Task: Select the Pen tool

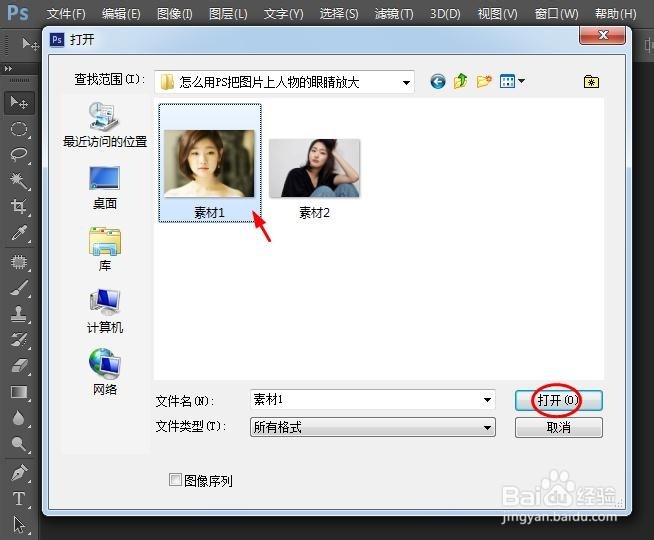Action: point(19,472)
